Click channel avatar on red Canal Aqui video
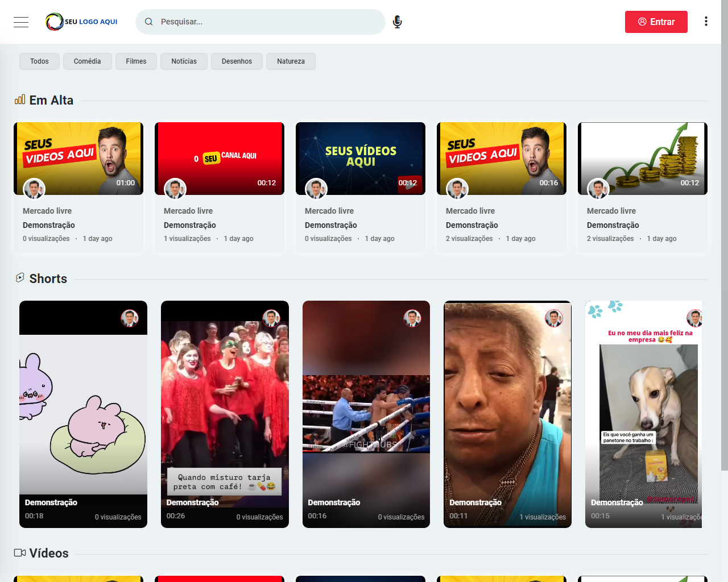Screen dimensions: 728x582 (x=175, y=189)
